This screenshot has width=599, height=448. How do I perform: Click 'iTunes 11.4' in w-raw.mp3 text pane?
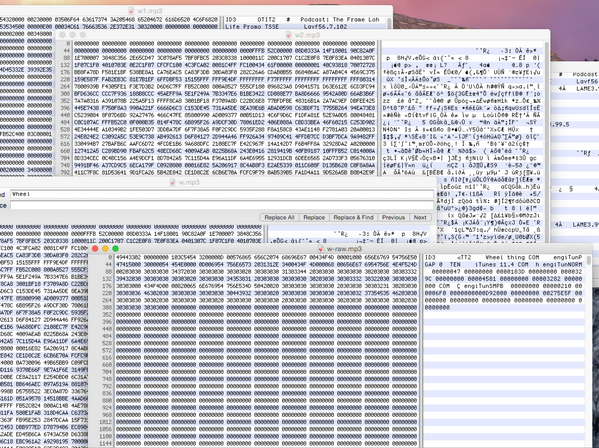click(x=494, y=265)
